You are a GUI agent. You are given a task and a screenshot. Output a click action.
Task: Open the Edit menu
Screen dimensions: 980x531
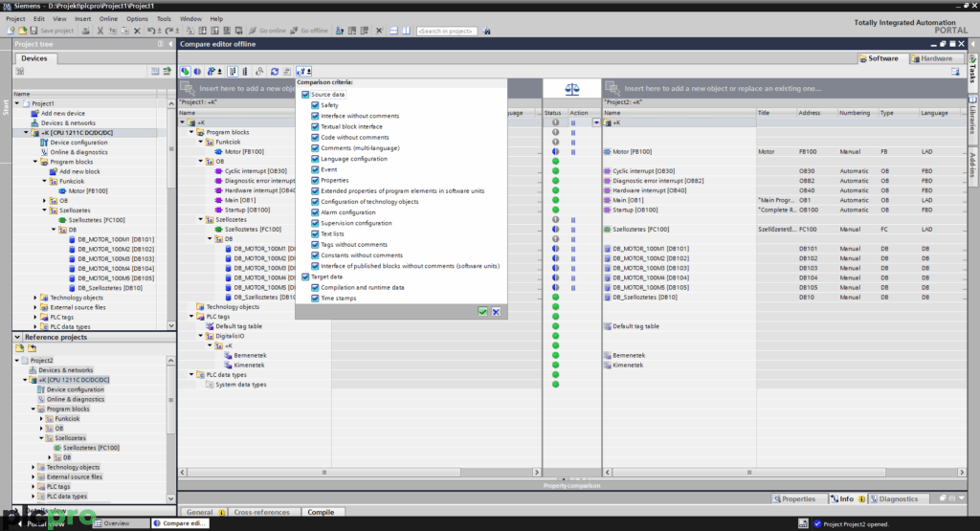[38, 19]
